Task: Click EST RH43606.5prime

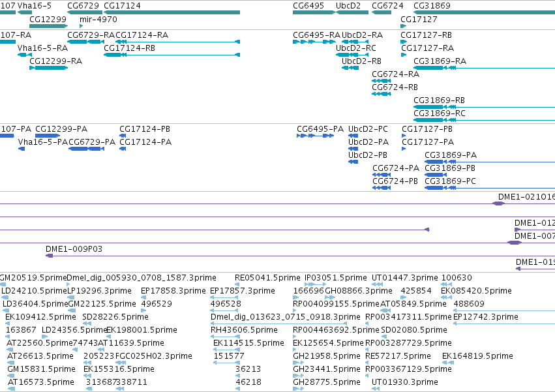Action: (x=225, y=337)
